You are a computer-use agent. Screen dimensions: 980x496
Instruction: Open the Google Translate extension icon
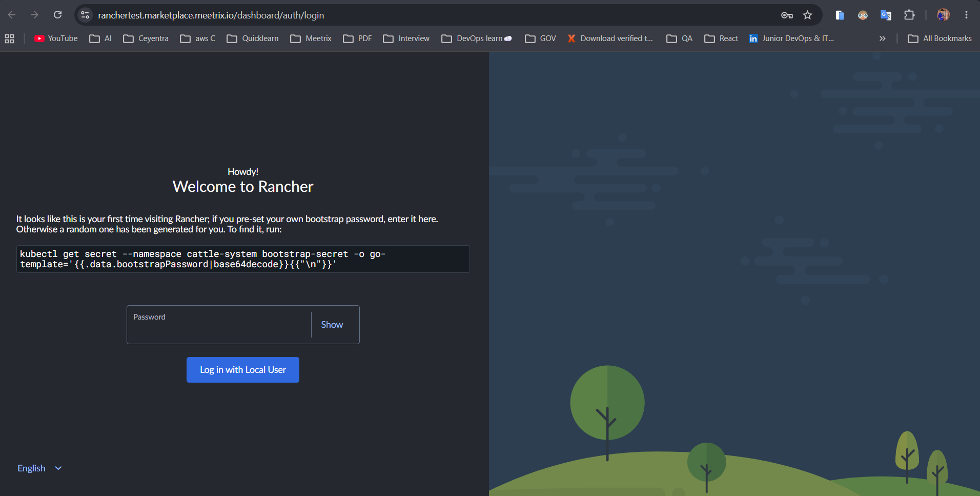(886, 15)
